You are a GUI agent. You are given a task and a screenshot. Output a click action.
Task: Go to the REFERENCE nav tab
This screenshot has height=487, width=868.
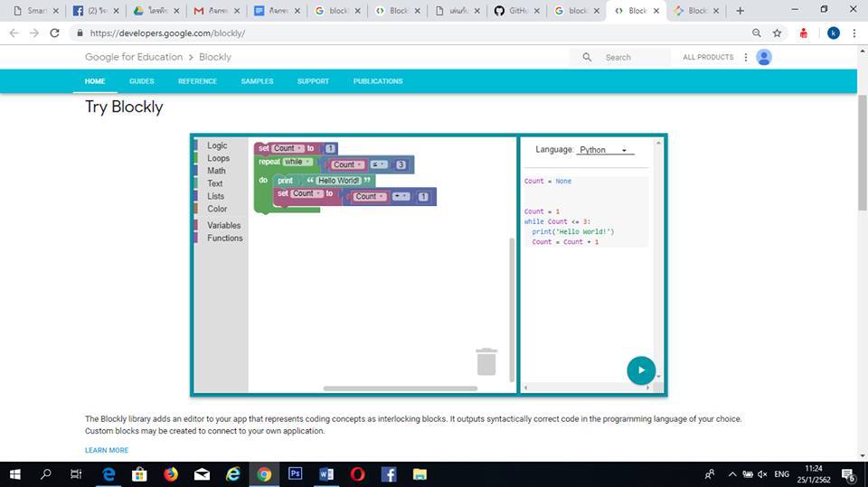(x=198, y=81)
